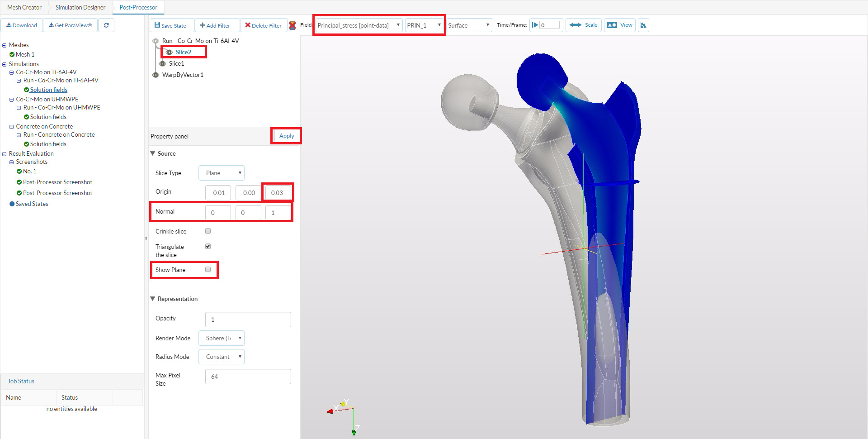Select the Post-Processor tab
The width and height of the screenshot is (868, 439).
[138, 7]
